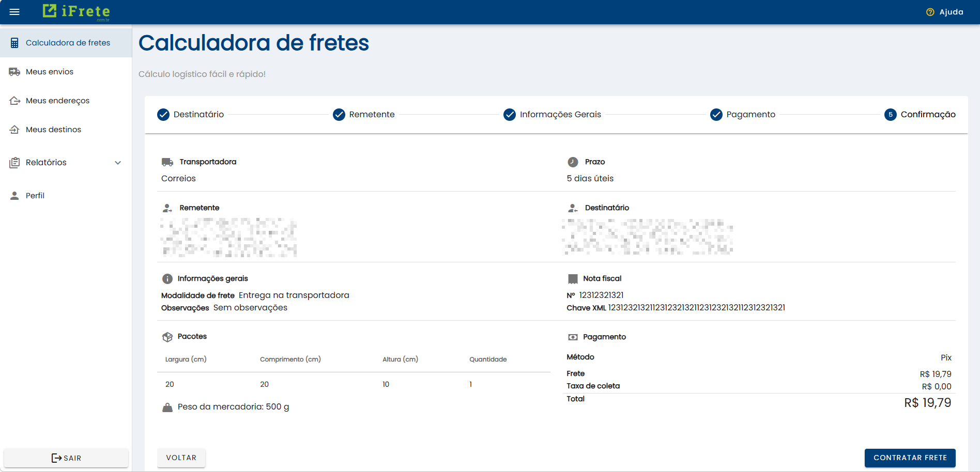Click the Meus destinos destination icon
The width and height of the screenshot is (980, 472).
[x=14, y=129]
